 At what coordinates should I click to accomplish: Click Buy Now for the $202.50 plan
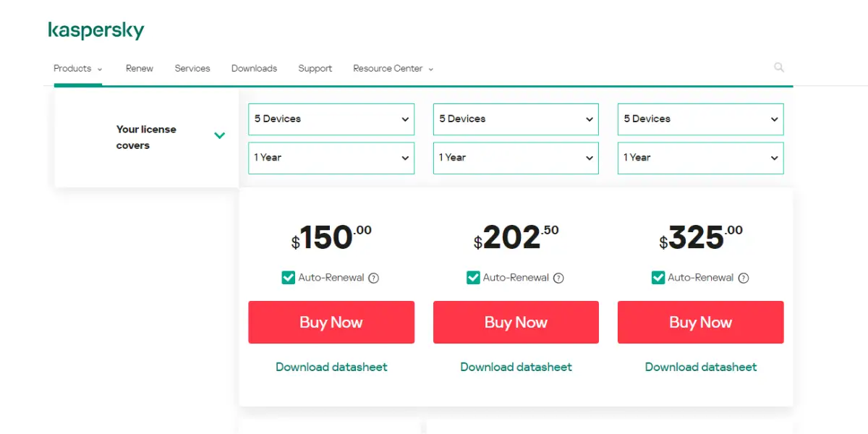(x=516, y=323)
